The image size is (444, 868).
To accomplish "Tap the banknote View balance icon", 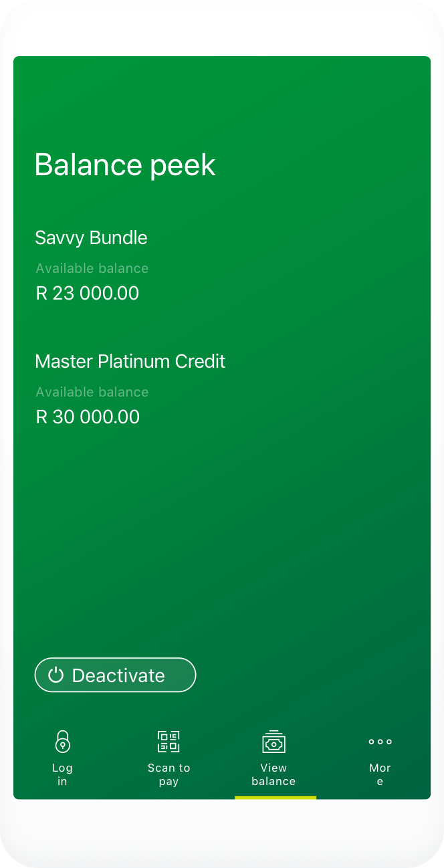I will point(273,742).
